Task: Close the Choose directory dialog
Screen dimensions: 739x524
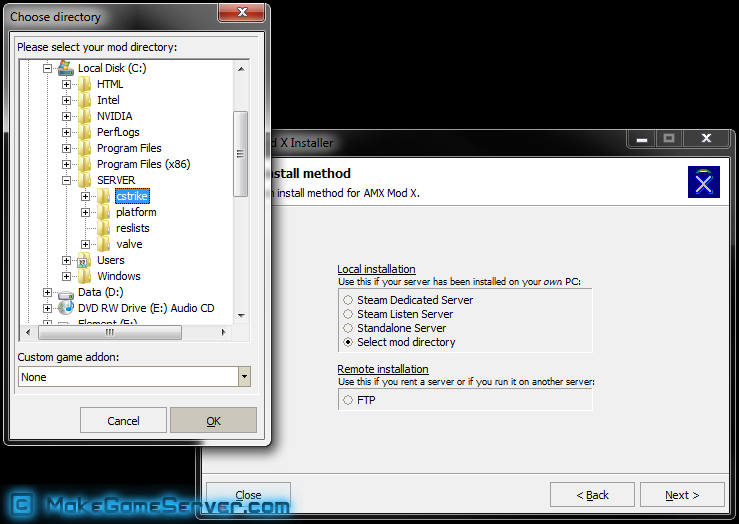Action: [242, 12]
